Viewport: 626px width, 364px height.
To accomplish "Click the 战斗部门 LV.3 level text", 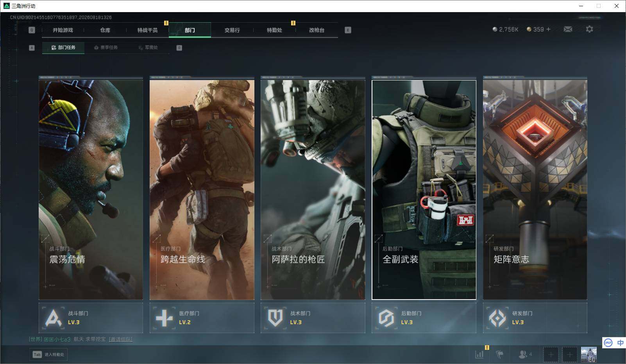I will [x=73, y=322].
